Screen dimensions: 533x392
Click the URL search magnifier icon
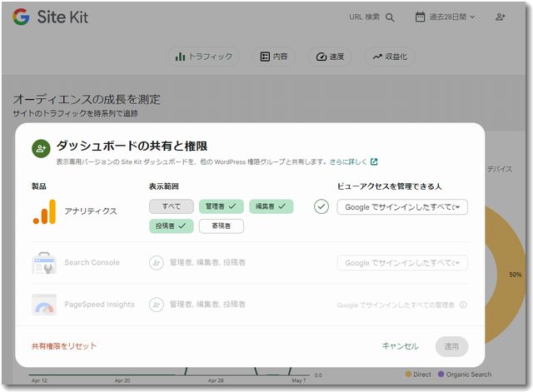[390, 17]
